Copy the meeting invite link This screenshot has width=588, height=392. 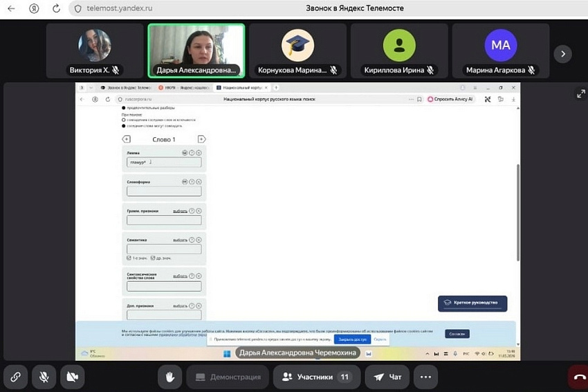click(15, 377)
